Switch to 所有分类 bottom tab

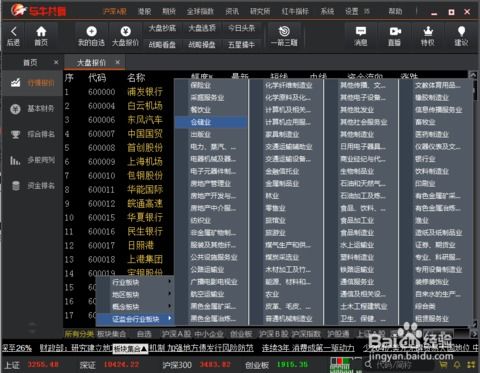click(79, 334)
